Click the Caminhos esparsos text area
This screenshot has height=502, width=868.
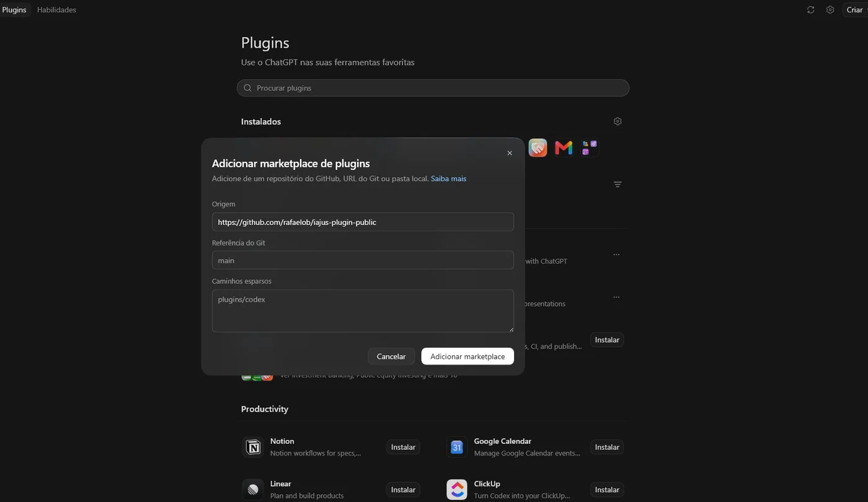(363, 311)
